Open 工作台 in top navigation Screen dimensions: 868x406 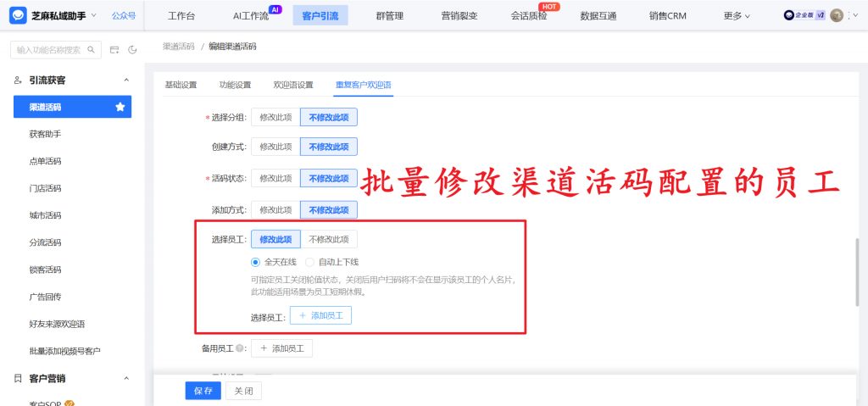[181, 16]
